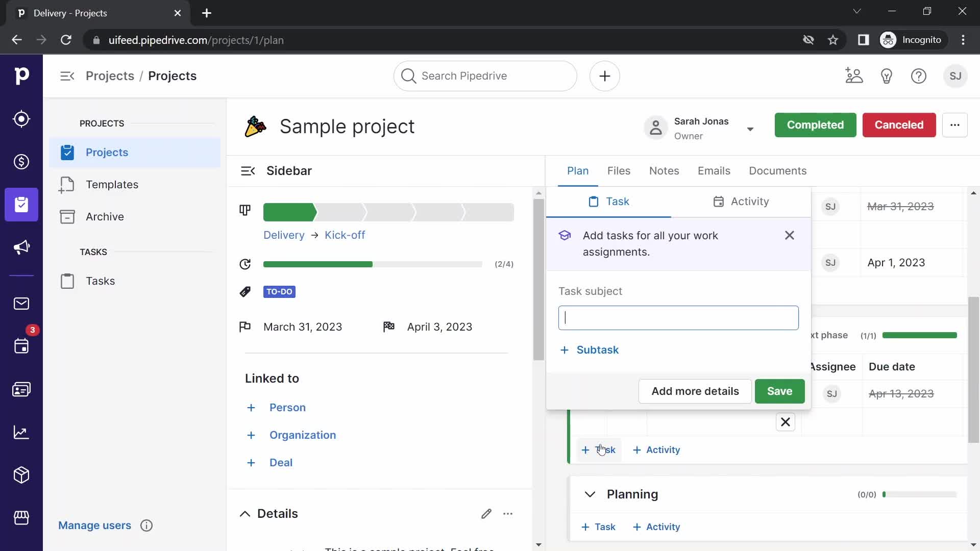The image size is (980, 551).
Task: Open browser three-dot menu
Action: tap(963, 40)
